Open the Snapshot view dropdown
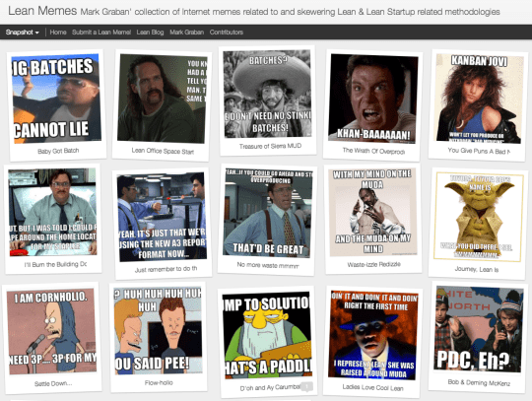Image resolution: width=532 pixels, height=401 pixels. [23, 33]
